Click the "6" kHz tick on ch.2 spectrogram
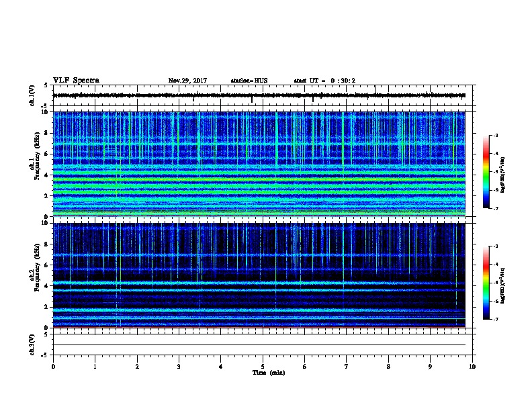 tap(46, 265)
